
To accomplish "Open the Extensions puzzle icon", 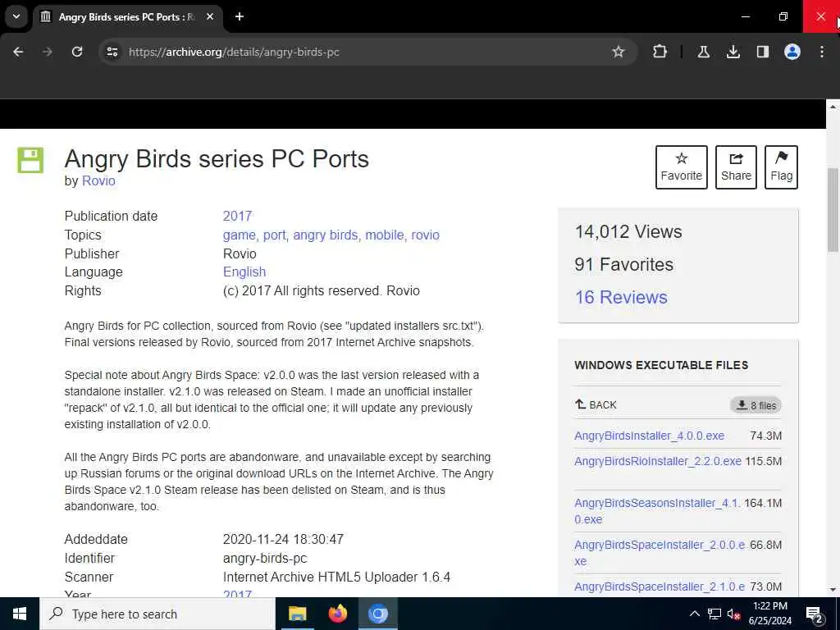I will pyautogui.click(x=660, y=52).
